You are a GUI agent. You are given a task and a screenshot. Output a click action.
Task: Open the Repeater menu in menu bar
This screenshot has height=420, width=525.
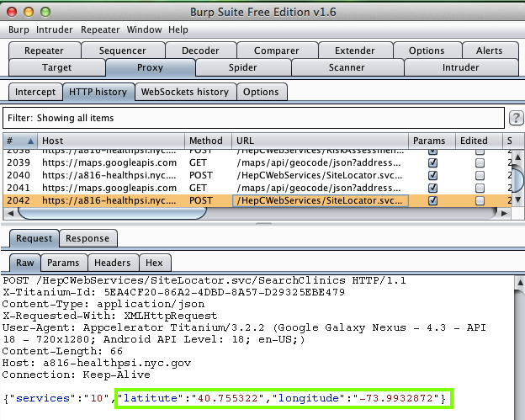[100, 29]
